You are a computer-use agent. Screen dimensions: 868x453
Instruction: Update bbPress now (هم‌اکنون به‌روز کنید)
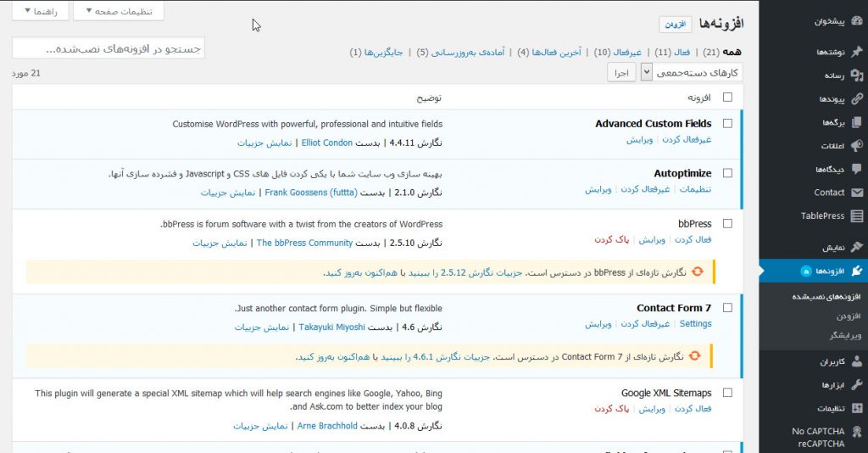click(361, 272)
